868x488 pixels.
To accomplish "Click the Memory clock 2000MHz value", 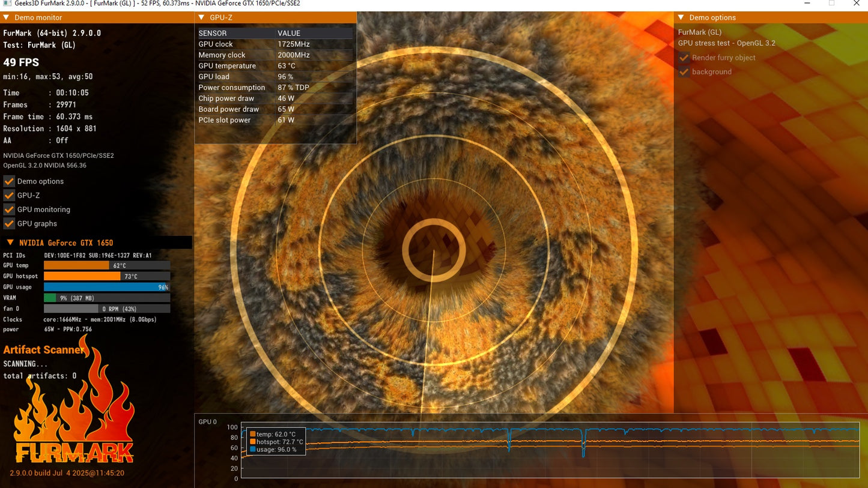I will point(294,55).
